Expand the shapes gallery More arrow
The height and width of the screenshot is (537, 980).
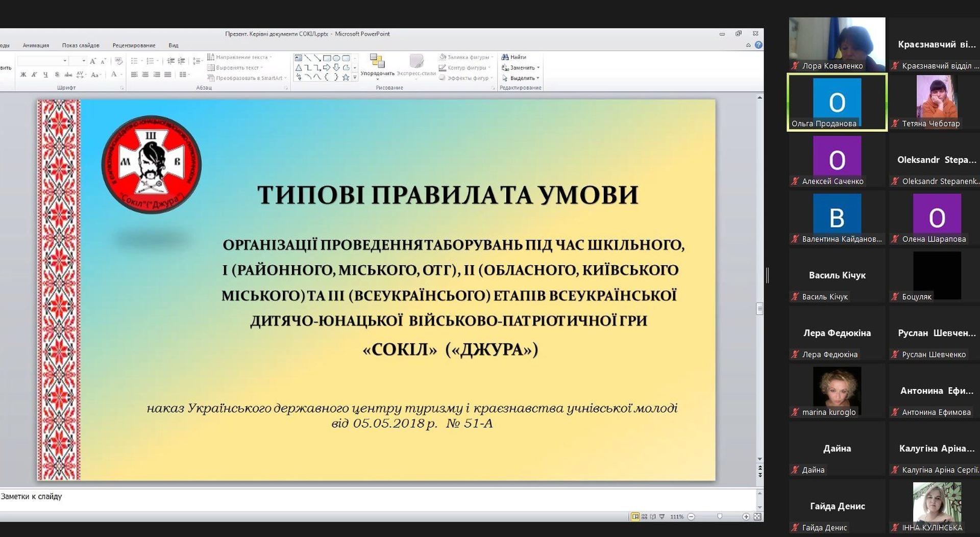click(x=355, y=78)
